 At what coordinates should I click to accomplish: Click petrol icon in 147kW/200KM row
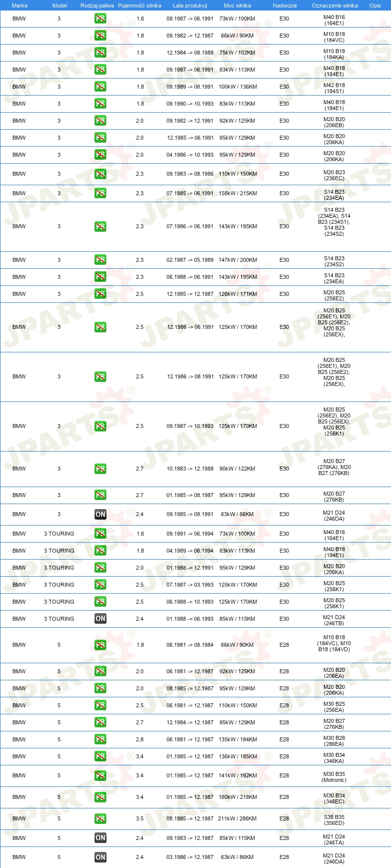(100, 260)
